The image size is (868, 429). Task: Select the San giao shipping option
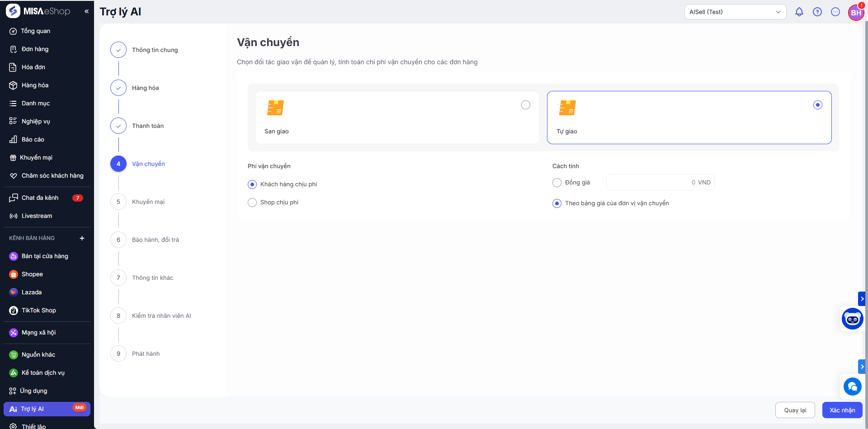525,105
